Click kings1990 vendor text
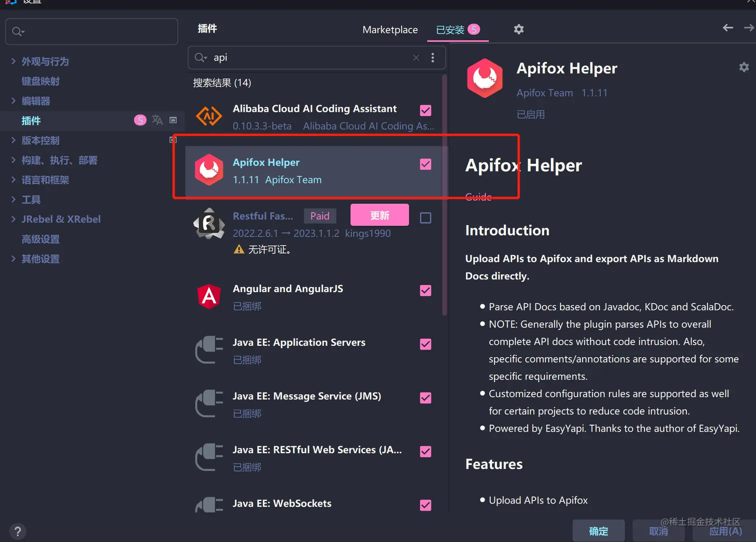This screenshot has height=542, width=756. click(368, 233)
